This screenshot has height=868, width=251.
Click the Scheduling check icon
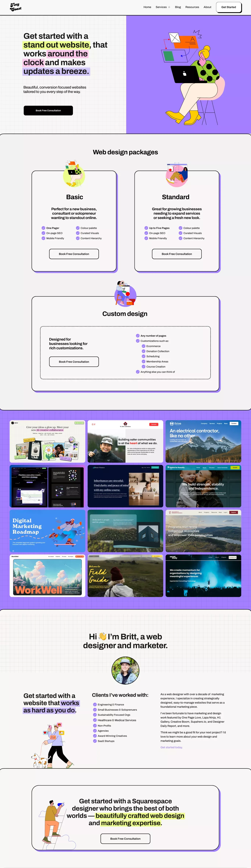point(143,356)
